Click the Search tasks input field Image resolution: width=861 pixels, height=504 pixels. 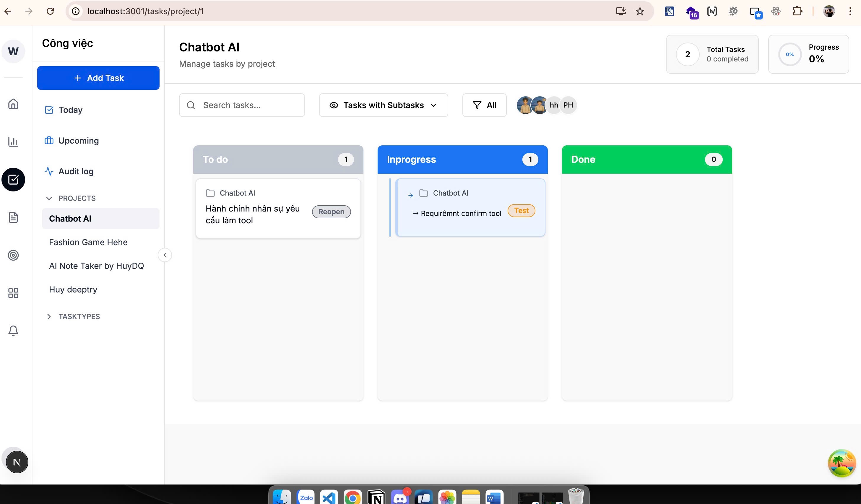click(242, 105)
